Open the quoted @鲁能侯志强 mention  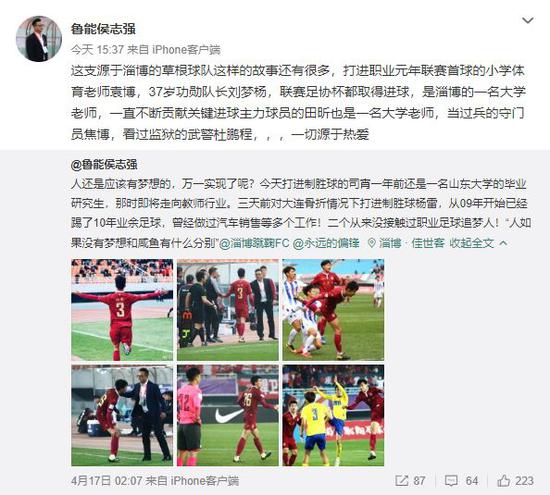pos(104,165)
